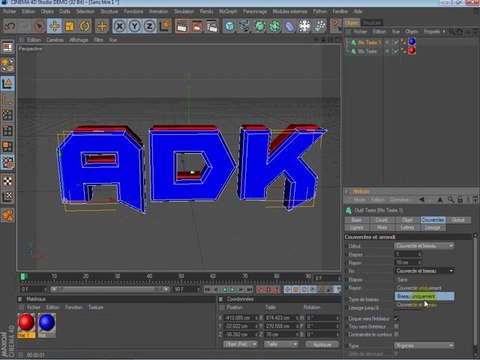Click the search magnifier in Attributes panel

click(x=451, y=199)
